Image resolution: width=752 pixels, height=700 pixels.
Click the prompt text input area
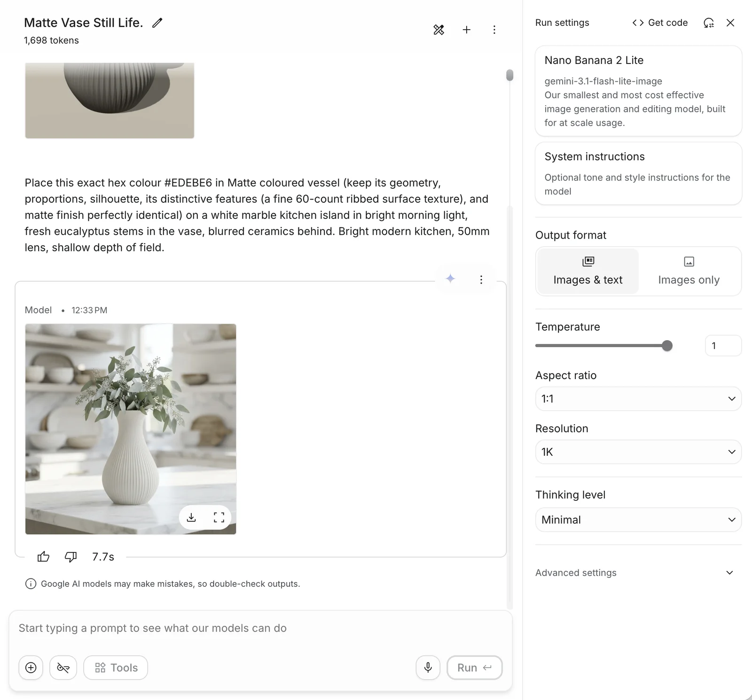point(260,628)
